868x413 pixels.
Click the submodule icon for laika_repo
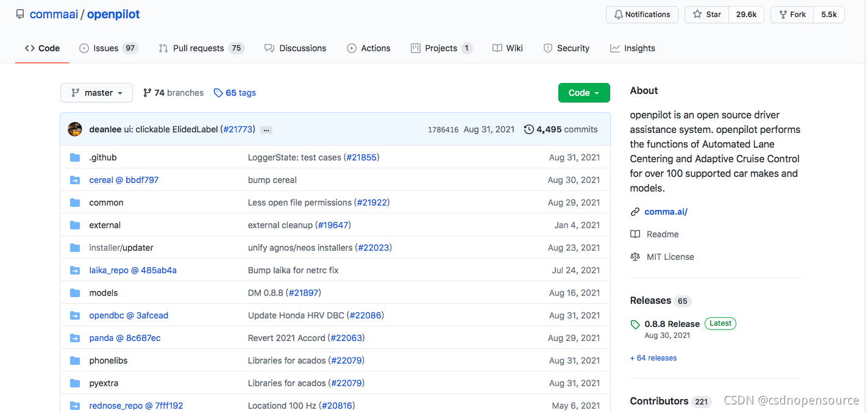click(x=75, y=270)
